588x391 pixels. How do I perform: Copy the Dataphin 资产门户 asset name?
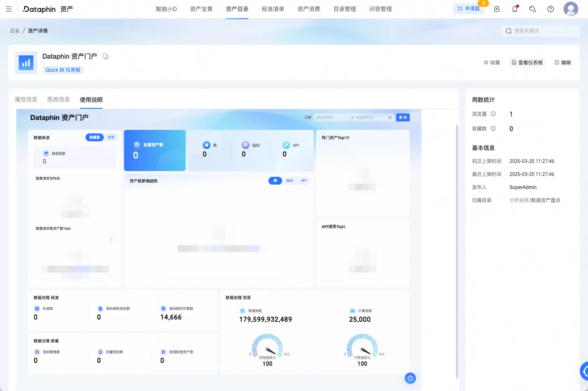tap(105, 56)
